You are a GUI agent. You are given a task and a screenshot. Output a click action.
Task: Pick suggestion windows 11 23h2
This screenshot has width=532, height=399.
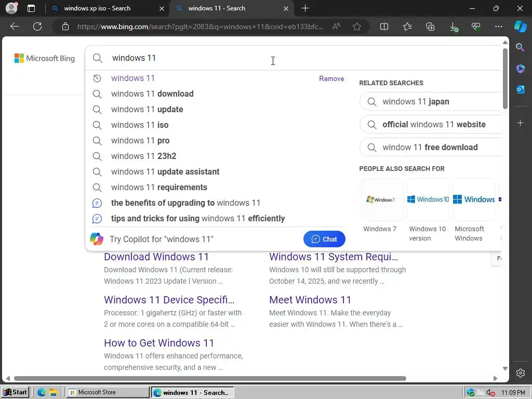pyautogui.click(x=143, y=156)
